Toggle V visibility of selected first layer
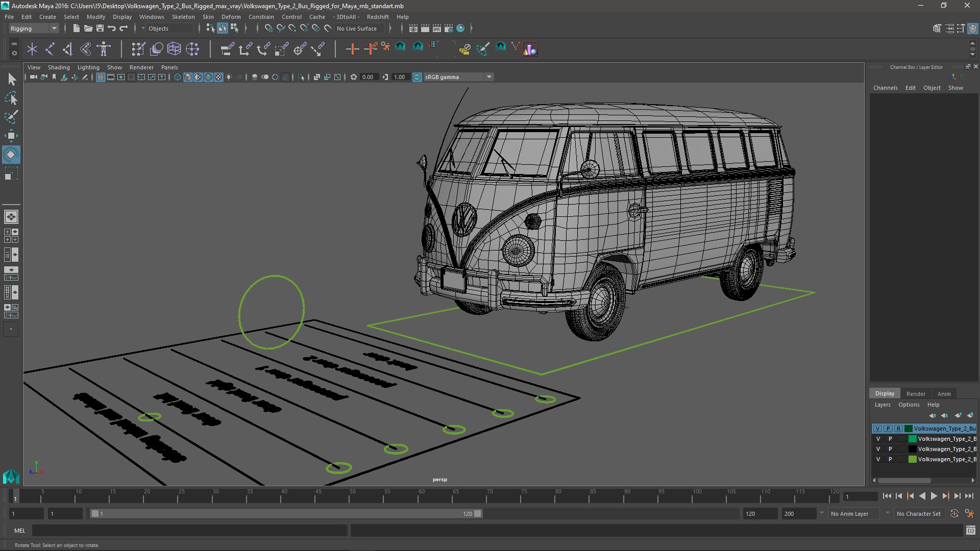 coord(877,429)
